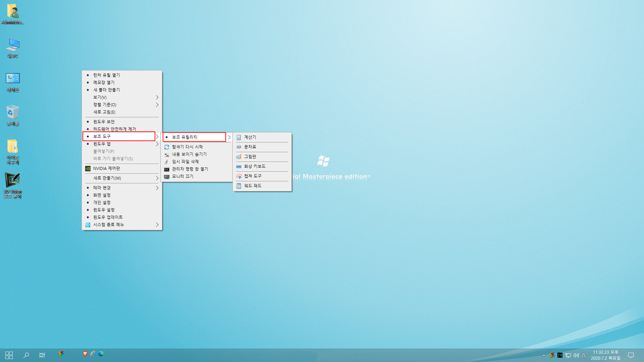Launch Internet Explorer from taskbar
The height and width of the screenshot is (362, 644).
pos(93,354)
